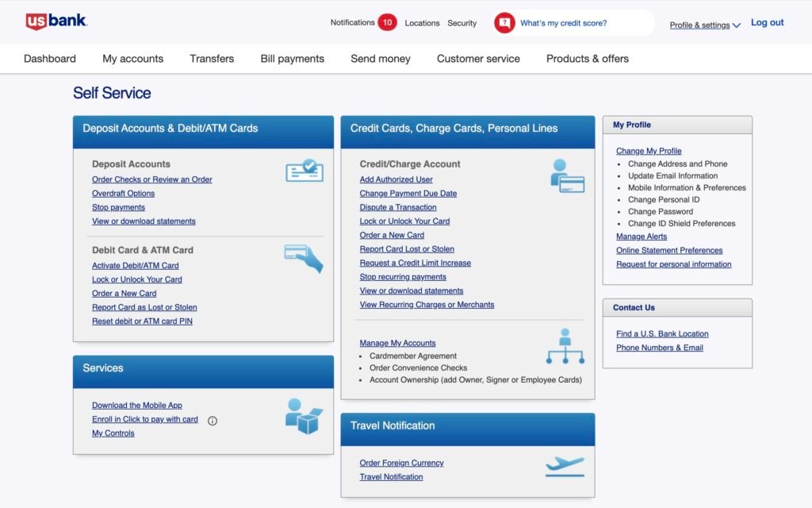This screenshot has width=812, height=508.
Task: Open the Locations link
Action: click(422, 23)
